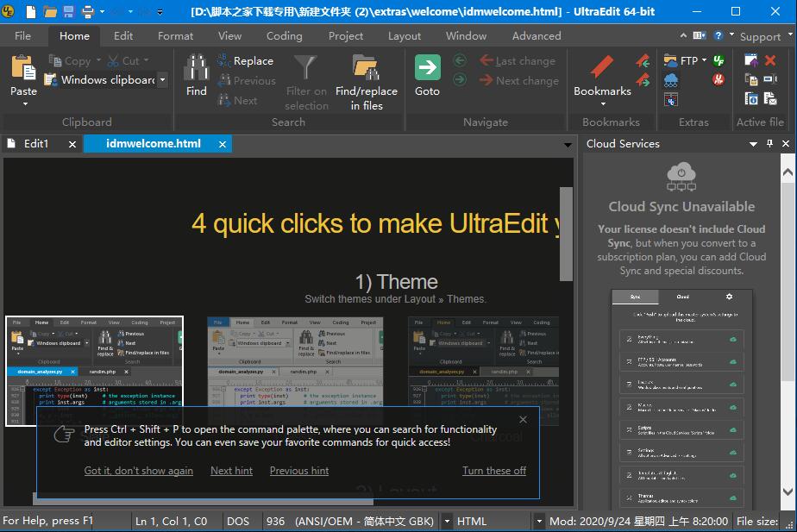Click the UltraEdit logo in the title bar
The width and height of the screenshot is (797, 532).
pos(8,11)
